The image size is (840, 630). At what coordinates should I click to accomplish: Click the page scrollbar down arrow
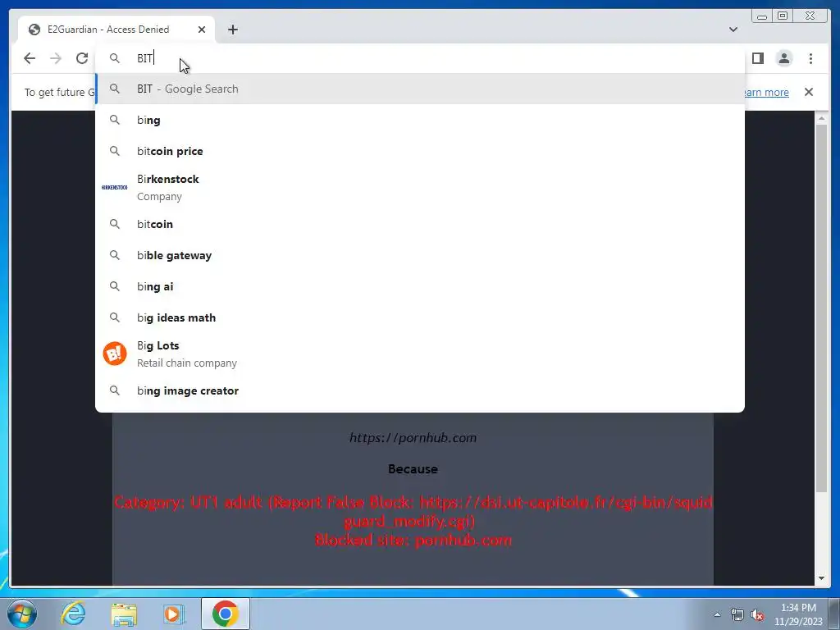822,578
